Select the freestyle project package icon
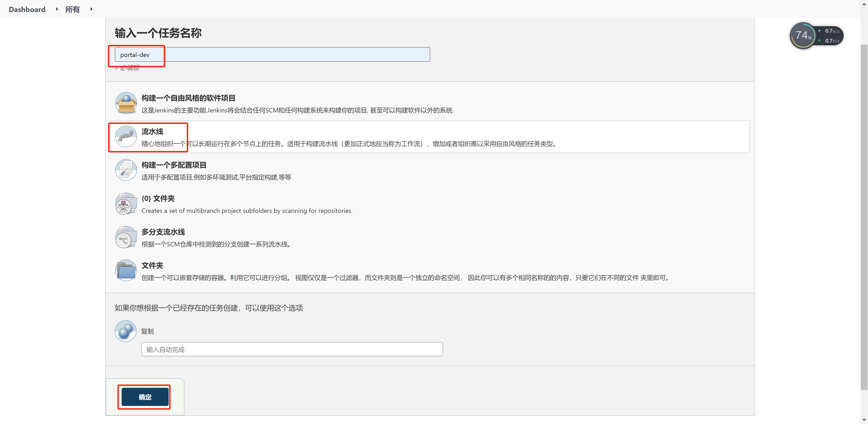The width and height of the screenshot is (868, 424). pyautogui.click(x=126, y=103)
